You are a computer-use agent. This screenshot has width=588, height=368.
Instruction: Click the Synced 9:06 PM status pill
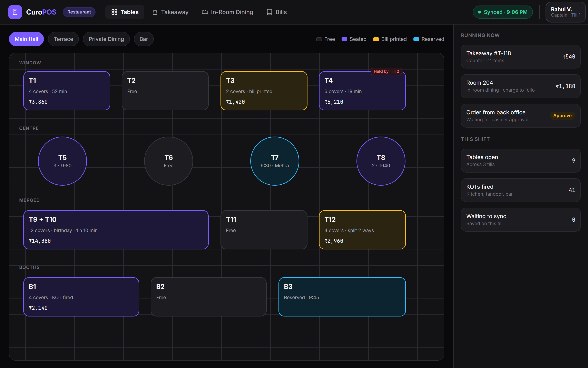pos(503,12)
